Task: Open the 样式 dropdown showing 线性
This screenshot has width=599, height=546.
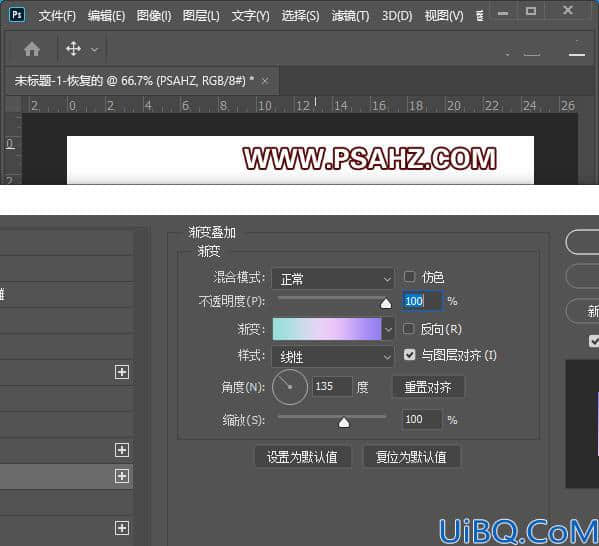Action: pyautogui.click(x=332, y=357)
